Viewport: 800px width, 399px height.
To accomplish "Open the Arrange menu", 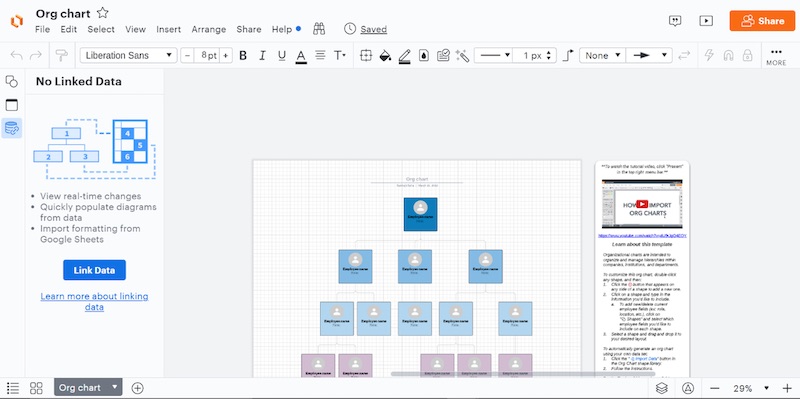I will point(209,30).
